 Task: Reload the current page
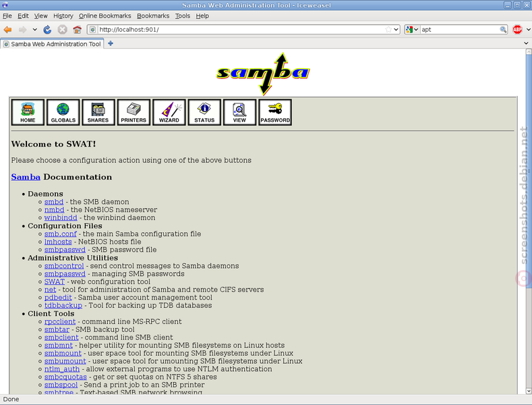pyautogui.click(x=47, y=30)
